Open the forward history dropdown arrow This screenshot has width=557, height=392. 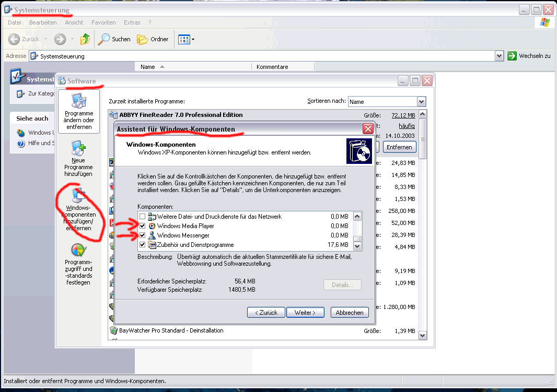coord(72,39)
